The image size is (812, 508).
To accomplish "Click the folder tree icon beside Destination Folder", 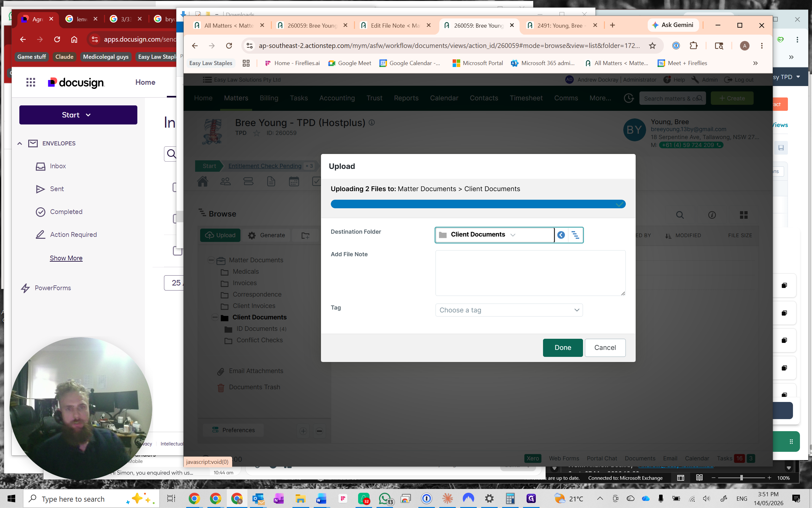I will (x=575, y=235).
